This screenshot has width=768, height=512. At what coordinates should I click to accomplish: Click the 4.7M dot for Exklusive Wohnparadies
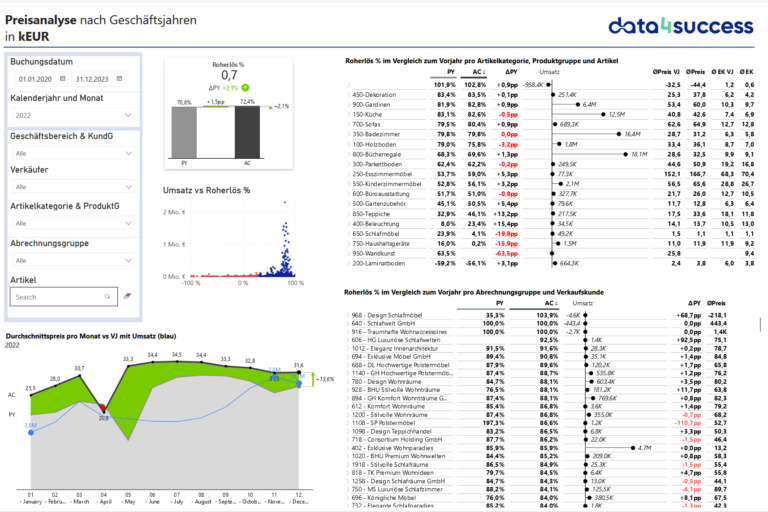coord(633,448)
